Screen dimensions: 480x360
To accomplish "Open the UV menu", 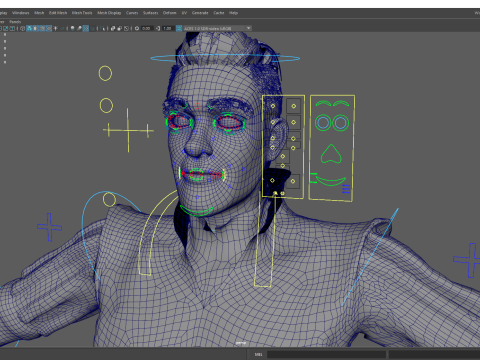I will 184,13.
